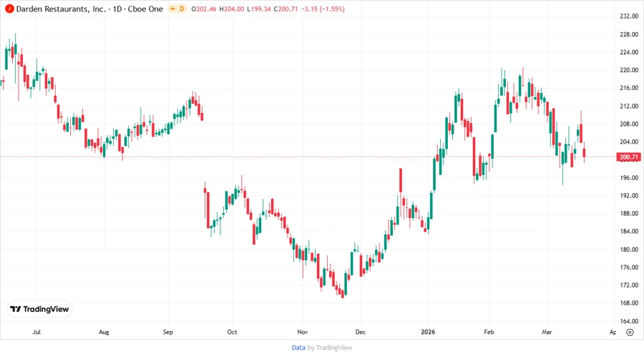Click the Cboe One exchange label
This screenshot has width=644, height=356.
coord(145,8)
